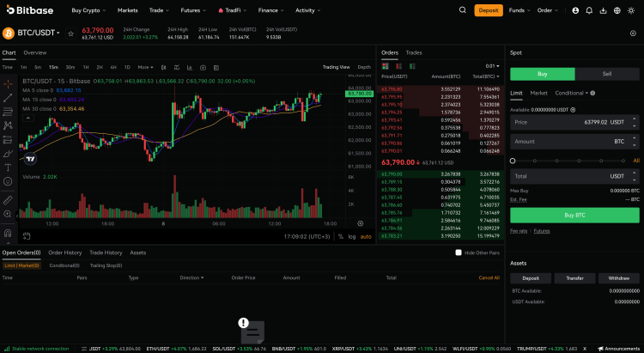Add BTC/USDT to favorites star

tap(70, 33)
